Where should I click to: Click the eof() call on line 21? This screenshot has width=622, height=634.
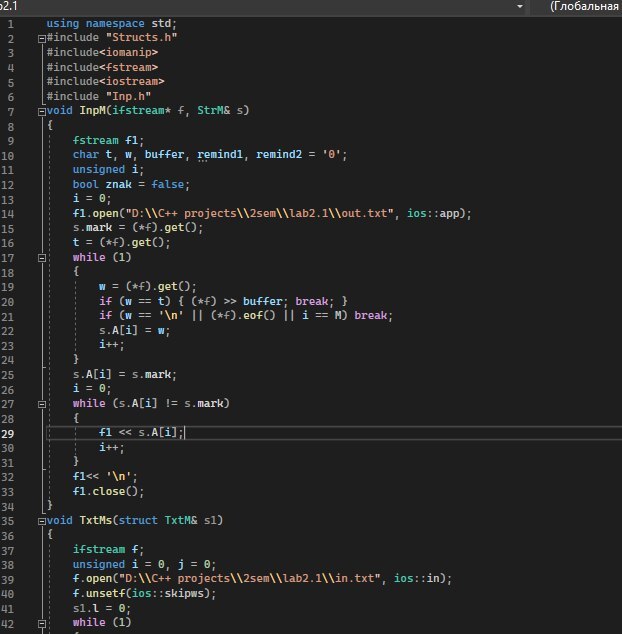(x=259, y=315)
